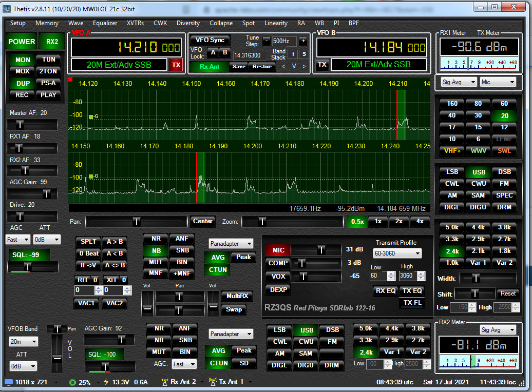Click the Center pan button

pos(202,221)
